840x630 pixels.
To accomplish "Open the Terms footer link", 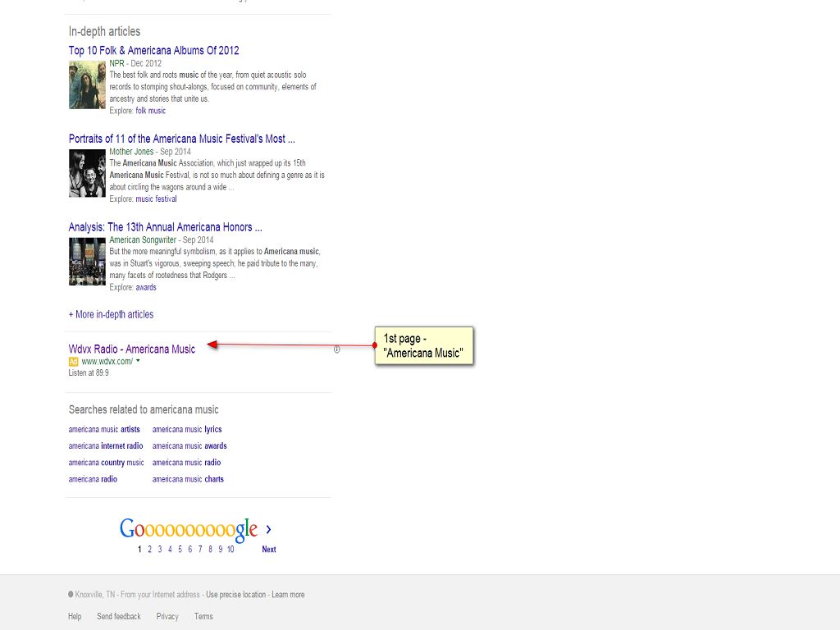I will (203, 617).
